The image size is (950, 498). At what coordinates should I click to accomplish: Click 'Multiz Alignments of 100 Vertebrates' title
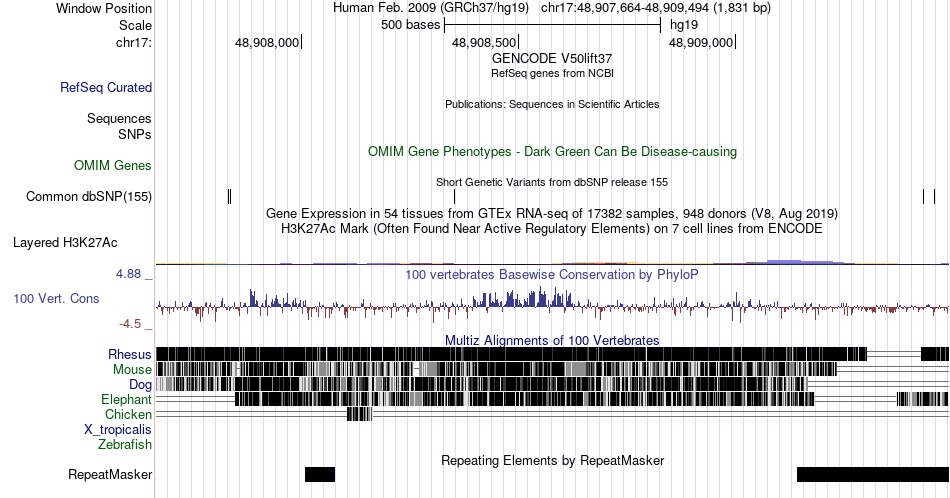click(552, 340)
